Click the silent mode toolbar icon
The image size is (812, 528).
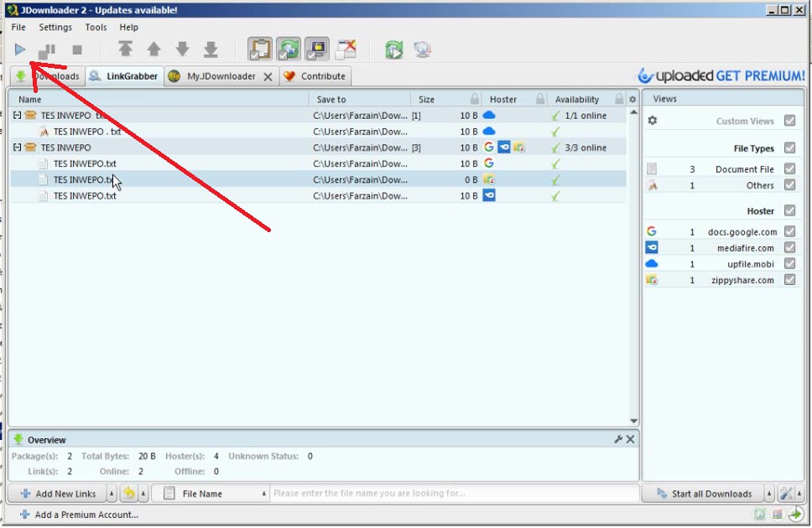pyautogui.click(x=346, y=49)
